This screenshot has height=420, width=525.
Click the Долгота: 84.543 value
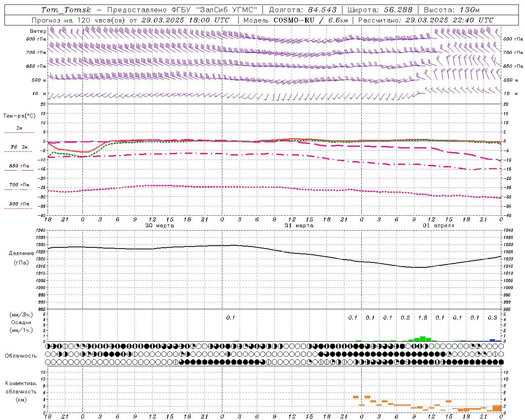click(303, 10)
